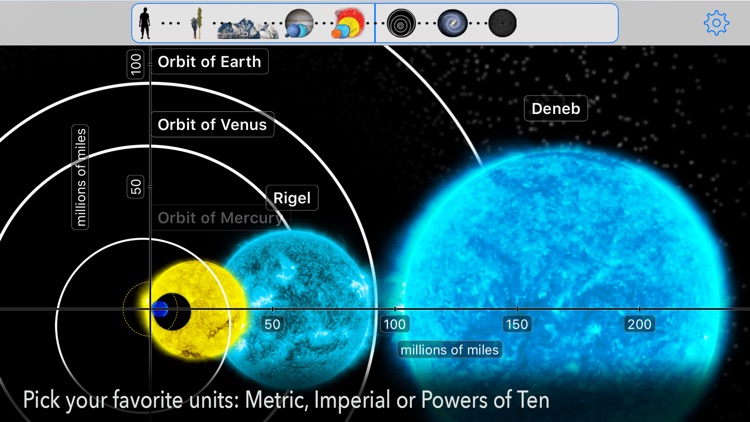Viewport: 750px width, 422px height.
Task: Click the scale bar position marker line
Action: point(375,23)
